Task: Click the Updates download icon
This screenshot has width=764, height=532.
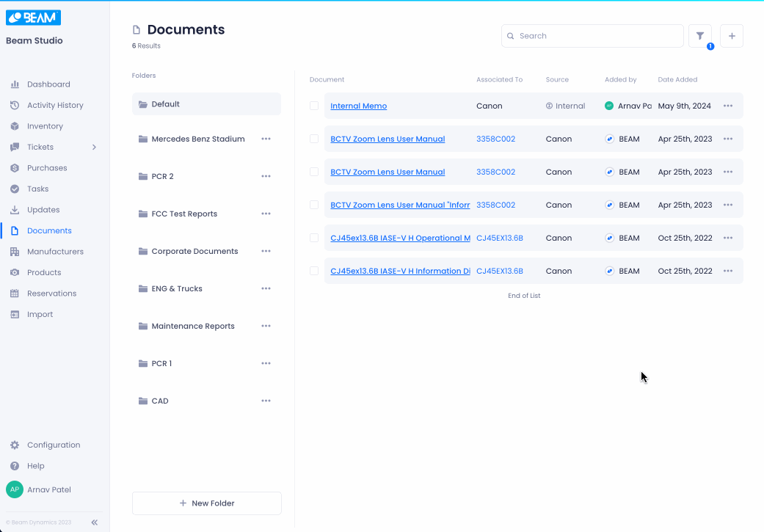Action: coord(15,210)
